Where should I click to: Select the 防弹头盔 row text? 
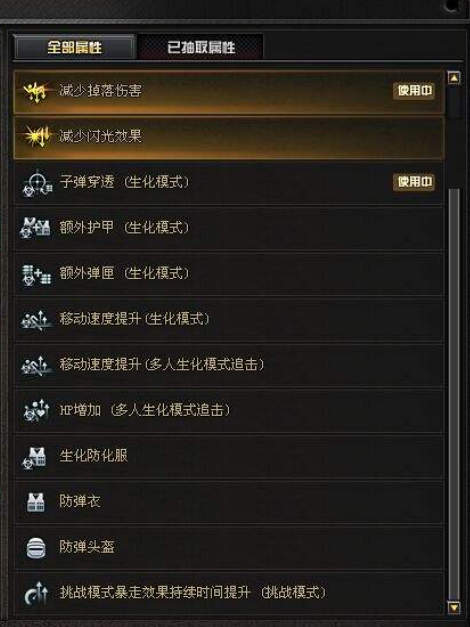pyautogui.click(x=87, y=547)
